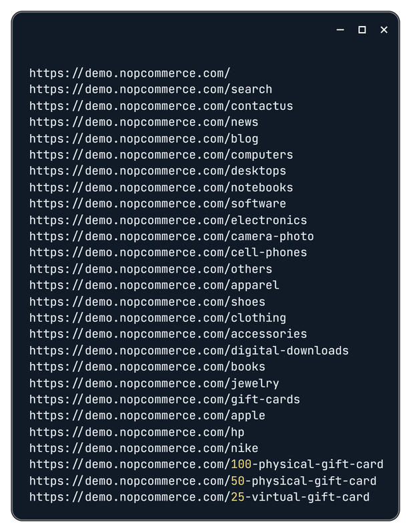Viewport: 411px width, 532px height.
Task: Follow the camera-photo link
Action: pos(171,236)
